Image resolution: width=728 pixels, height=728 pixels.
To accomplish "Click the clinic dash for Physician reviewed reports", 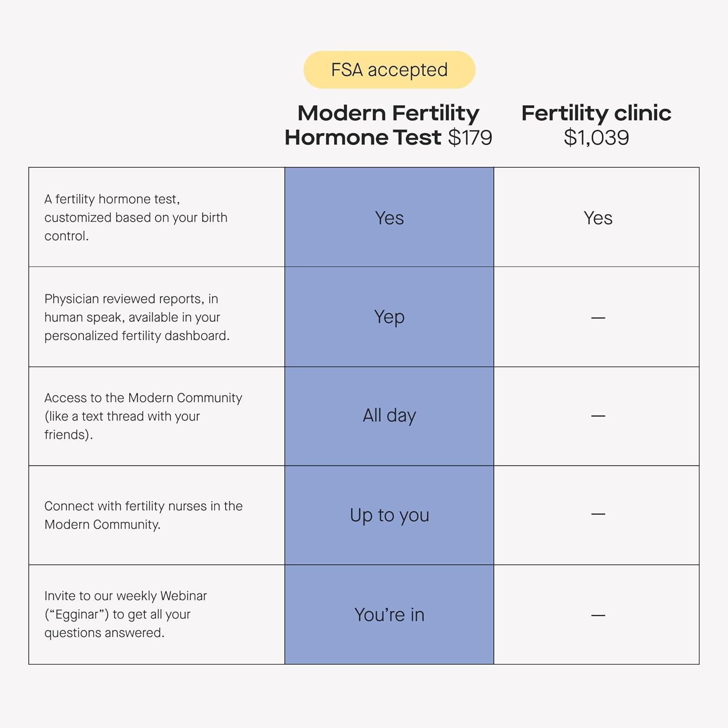I will point(598,318).
